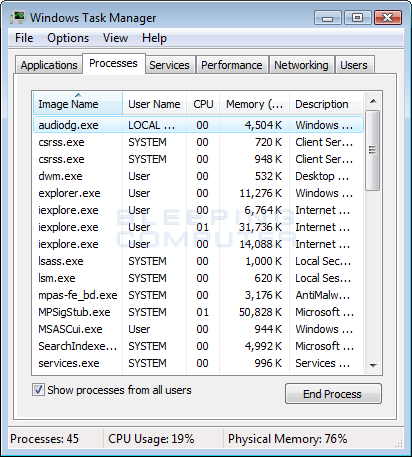
Task: Select iexplore.exe using 31,736 K
Action: point(198,227)
